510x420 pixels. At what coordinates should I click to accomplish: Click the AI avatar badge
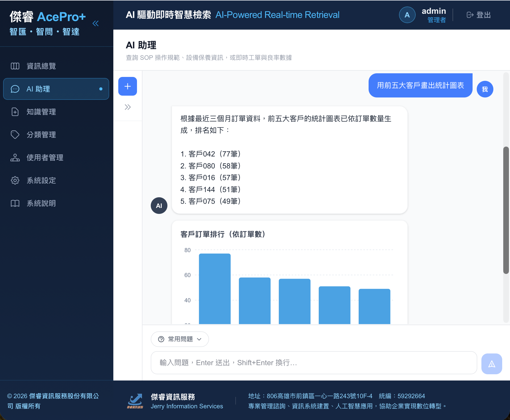pyautogui.click(x=159, y=206)
